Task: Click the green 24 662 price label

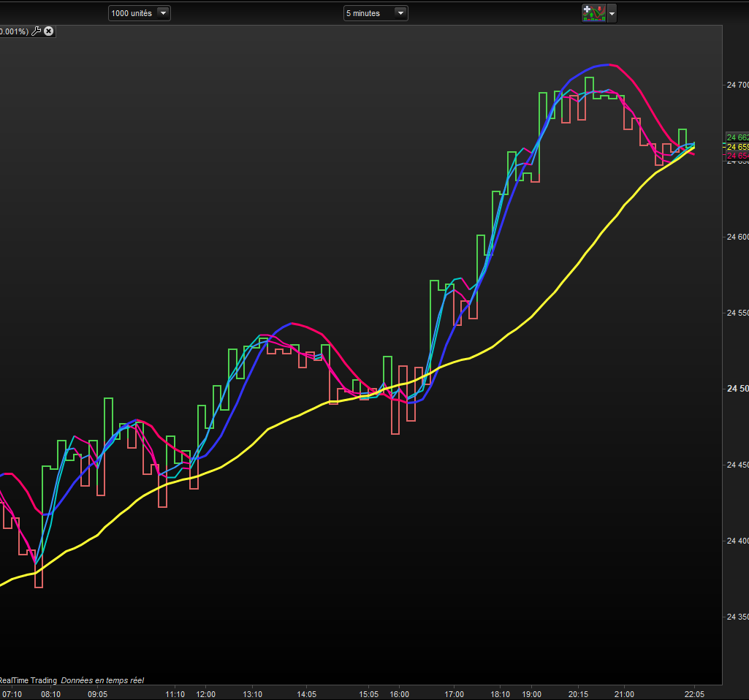Action: pyautogui.click(x=737, y=137)
